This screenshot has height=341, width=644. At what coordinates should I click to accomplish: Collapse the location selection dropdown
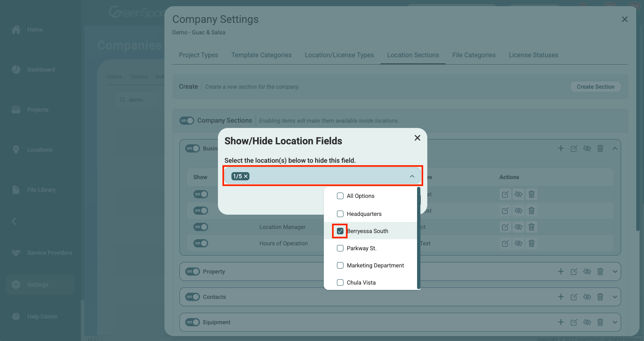tap(412, 176)
